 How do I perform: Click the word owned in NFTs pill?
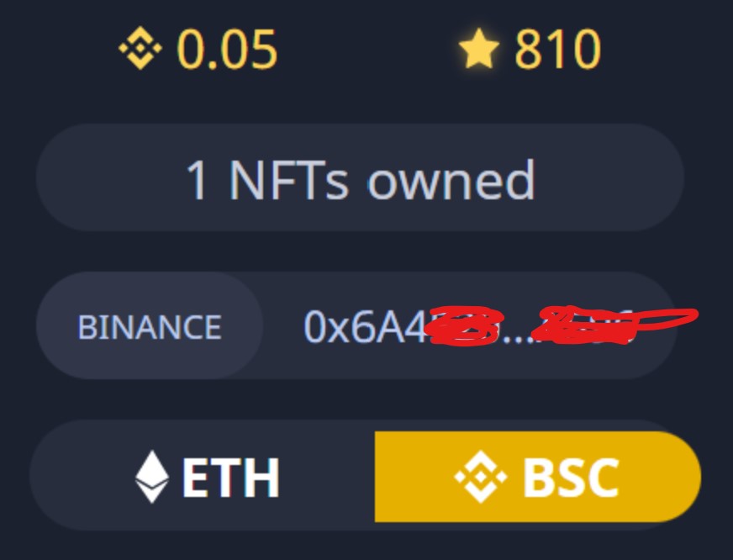coord(451,180)
